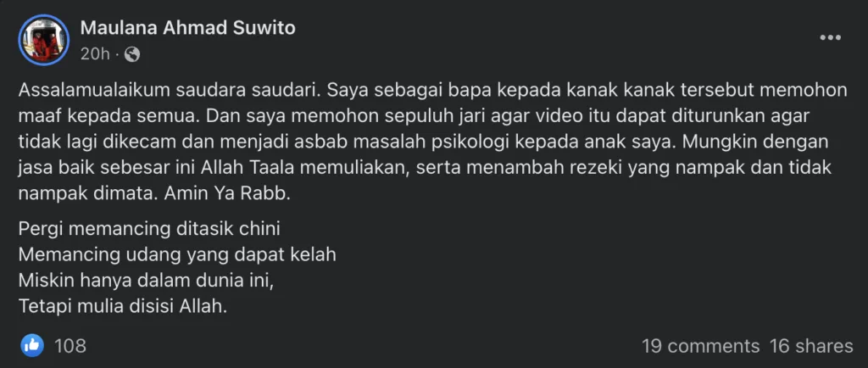This screenshot has height=368, width=868.
Task: Click poem line "Pergi memancing ditasik chini"
Action: point(150,227)
